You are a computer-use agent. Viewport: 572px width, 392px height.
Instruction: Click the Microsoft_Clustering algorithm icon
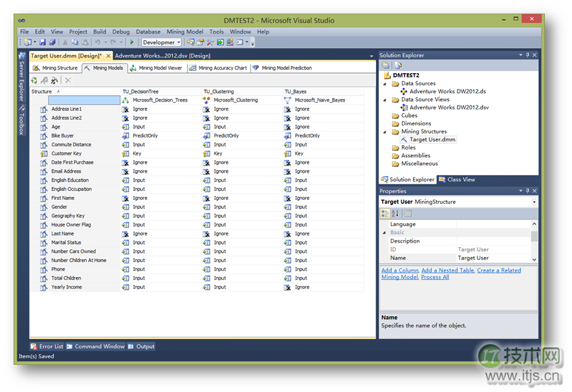tap(206, 100)
